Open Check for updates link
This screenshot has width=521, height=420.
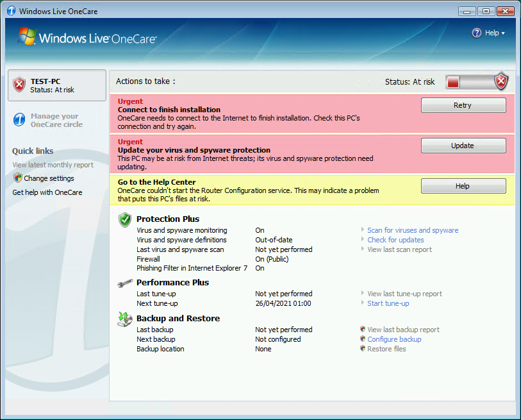click(x=395, y=240)
